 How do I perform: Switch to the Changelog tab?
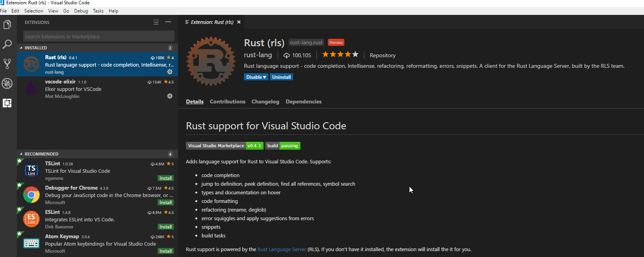point(266,101)
